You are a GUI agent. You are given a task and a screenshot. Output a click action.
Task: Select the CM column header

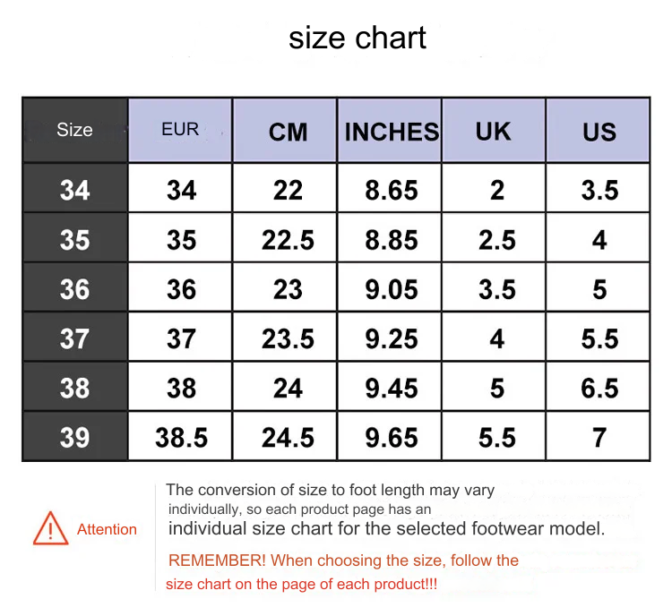[x=288, y=132]
